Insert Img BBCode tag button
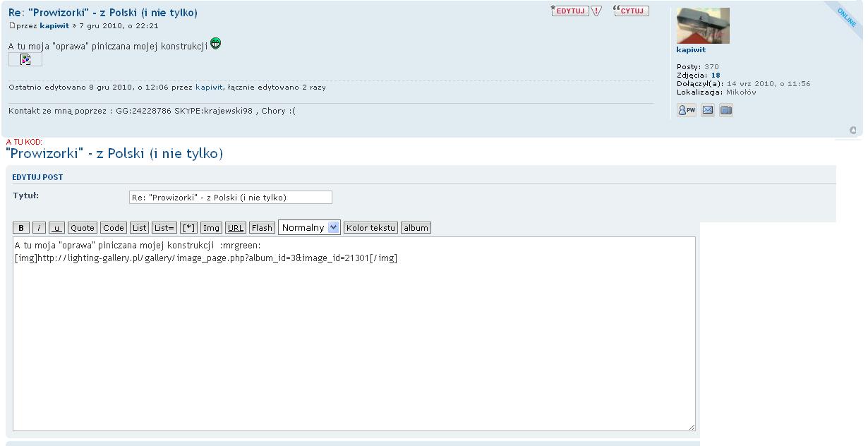The image size is (868, 446). [x=211, y=227]
